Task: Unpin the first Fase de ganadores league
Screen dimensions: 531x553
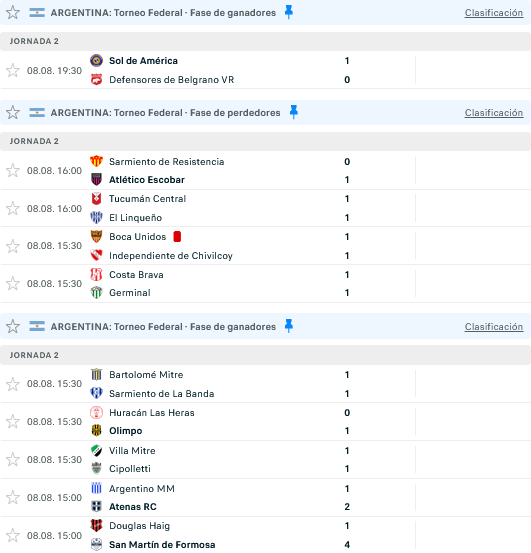Action: [x=289, y=12]
